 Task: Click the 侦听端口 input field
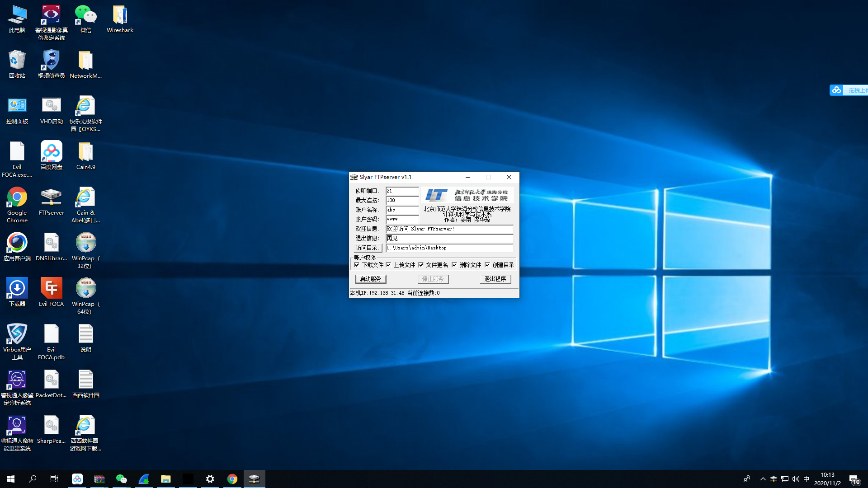tap(402, 191)
